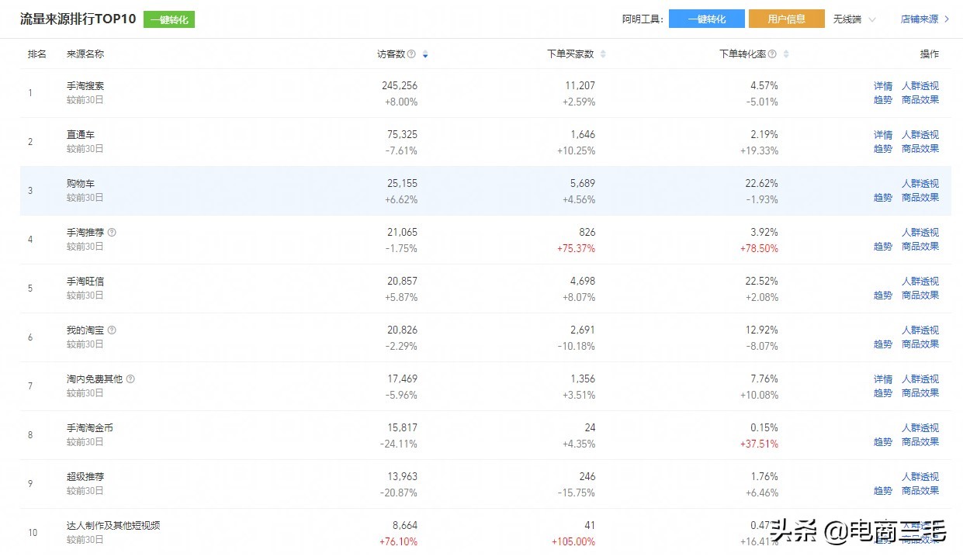Go to 店铺来源 via arrow link
The width and height of the screenshot is (963, 560).
(x=925, y=19)
